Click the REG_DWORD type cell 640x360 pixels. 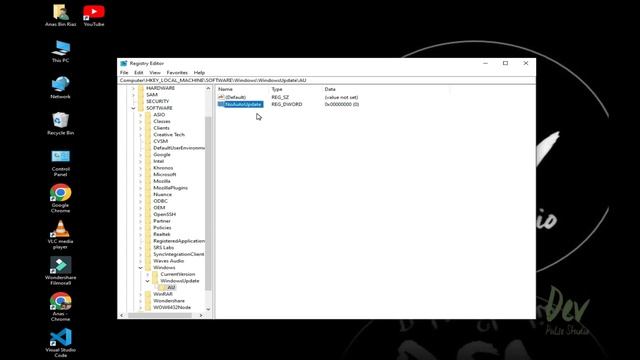tap(287, 104)
